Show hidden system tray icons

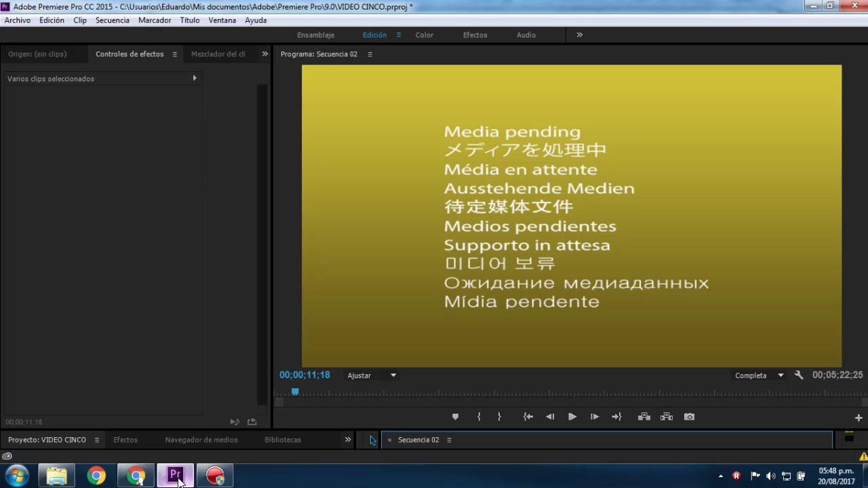tap(721, 476)
